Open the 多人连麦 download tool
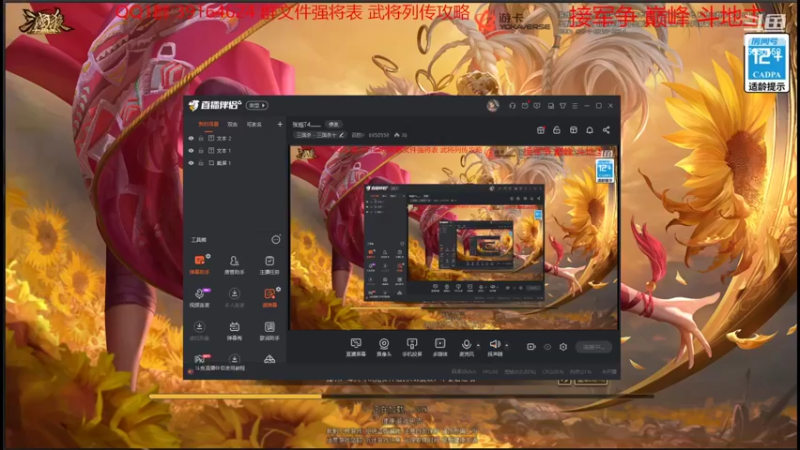This screenshot has height=450, width=800. point(234,297)
